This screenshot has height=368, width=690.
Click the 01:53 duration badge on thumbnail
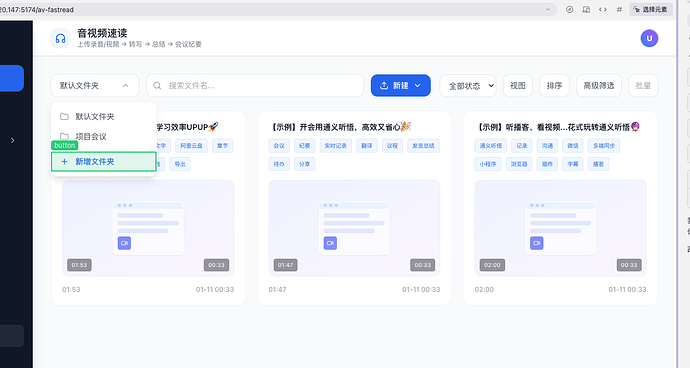click(79, 265)
